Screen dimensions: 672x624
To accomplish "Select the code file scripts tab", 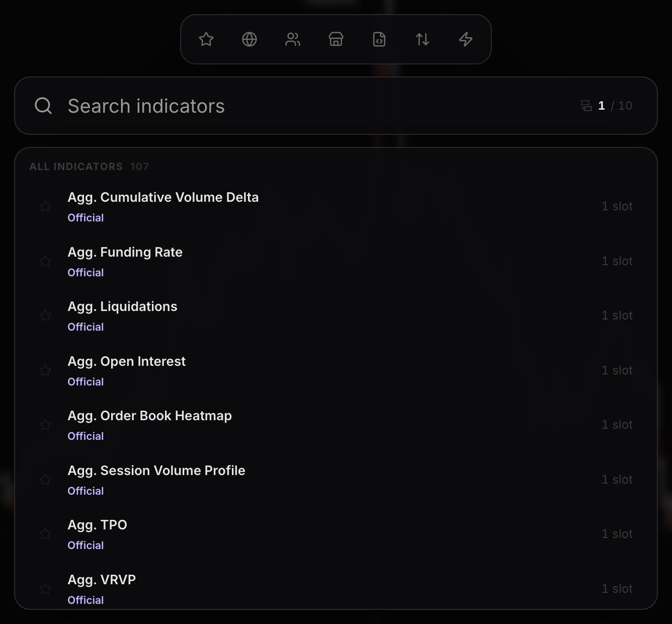I will 379,39.
